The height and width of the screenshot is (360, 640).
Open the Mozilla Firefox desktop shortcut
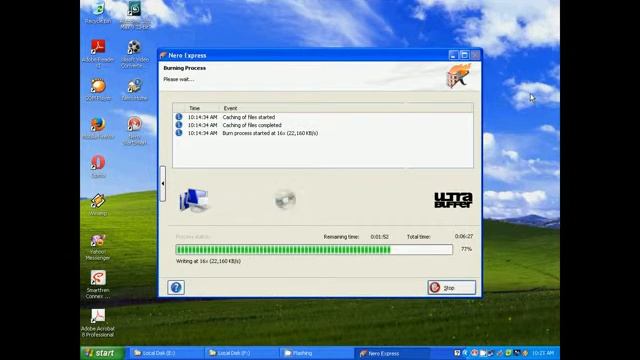(98, 128)
